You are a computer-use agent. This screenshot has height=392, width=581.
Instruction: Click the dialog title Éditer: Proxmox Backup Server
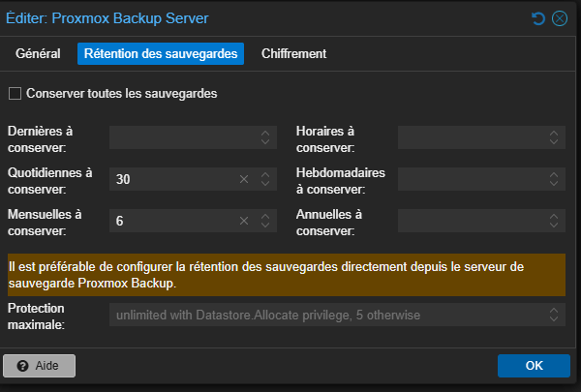coord(107,18)
